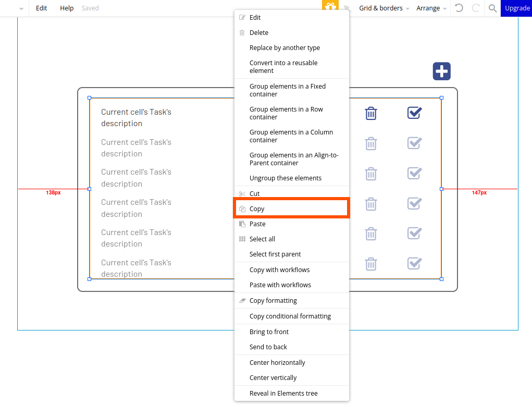Viewport: 532px width, 404px height.
Task: Choose Copy conditional formatting
Action: tap(291, 316)
